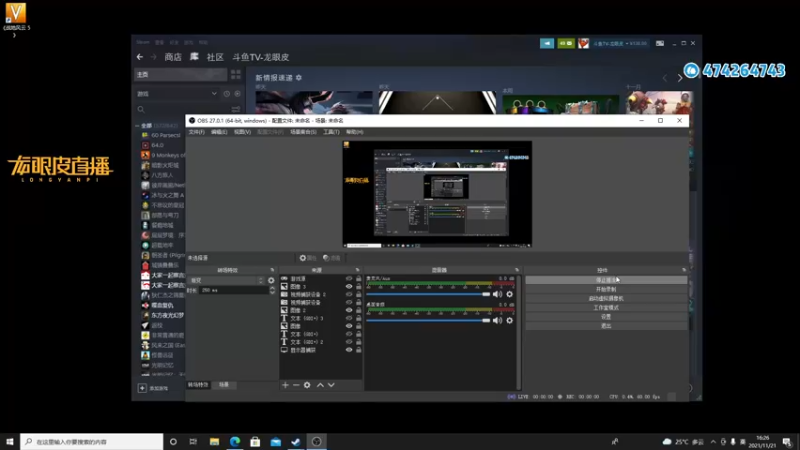Image resolution: width=800 pixels, height=450 pixels.
Task: Open OBS 工具(T) menu
Action: pos(331,132)
